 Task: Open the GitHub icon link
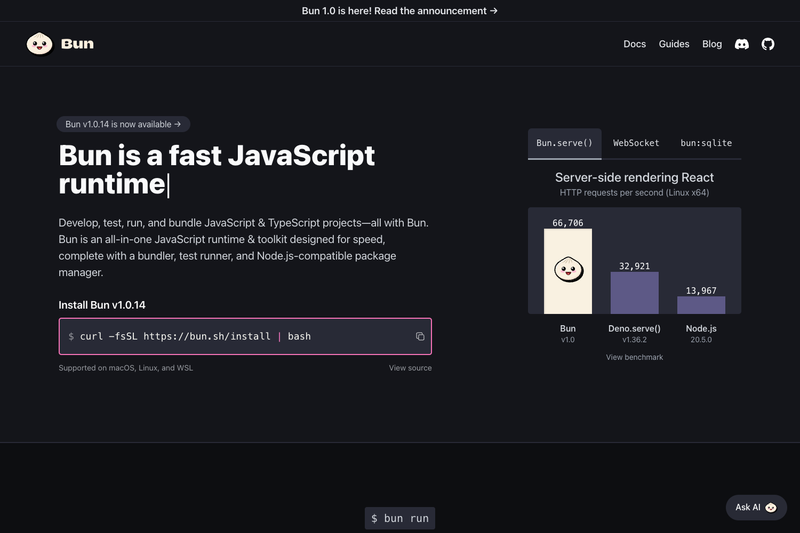[768, 44]
